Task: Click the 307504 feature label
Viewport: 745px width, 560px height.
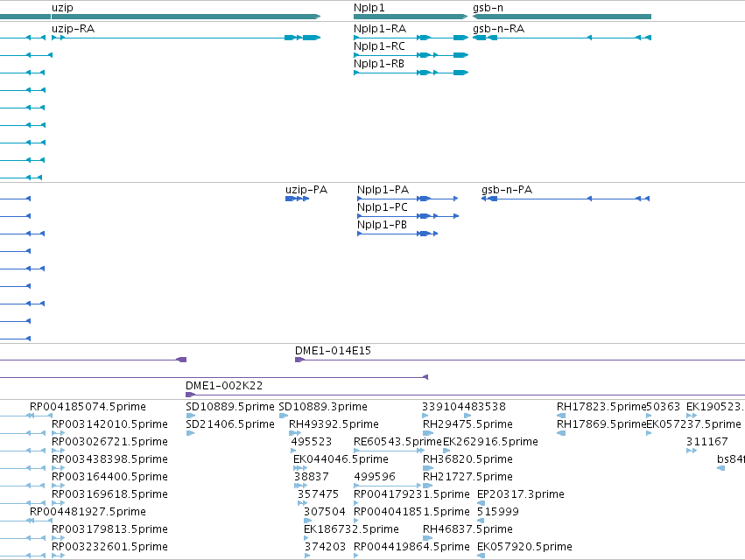Action: [325, 512]
